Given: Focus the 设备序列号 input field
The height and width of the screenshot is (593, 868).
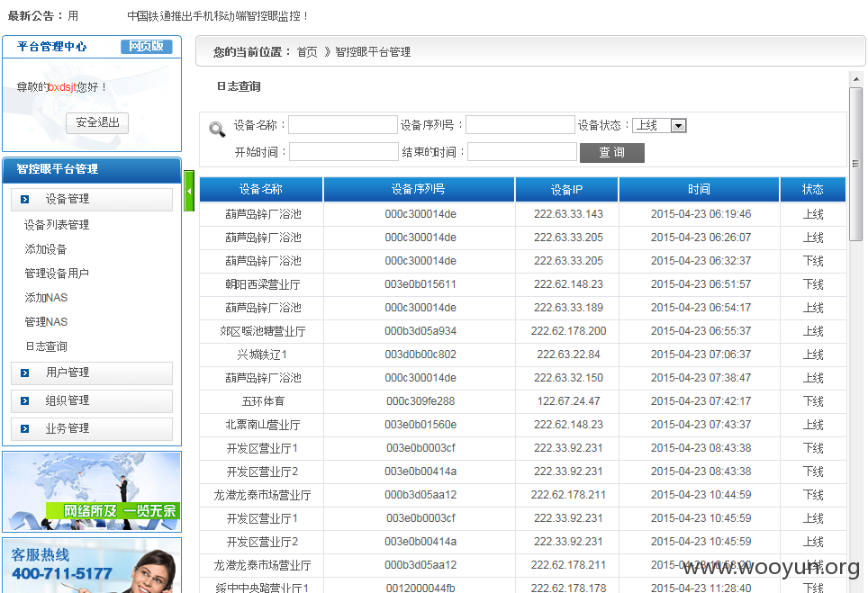Looking at the screenshot, I should (520, 125).
